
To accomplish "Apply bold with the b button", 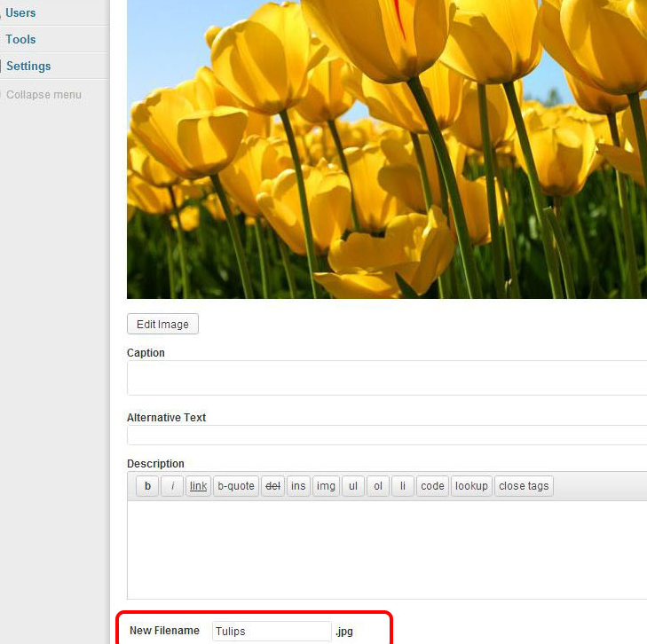I will pos(147,486).
